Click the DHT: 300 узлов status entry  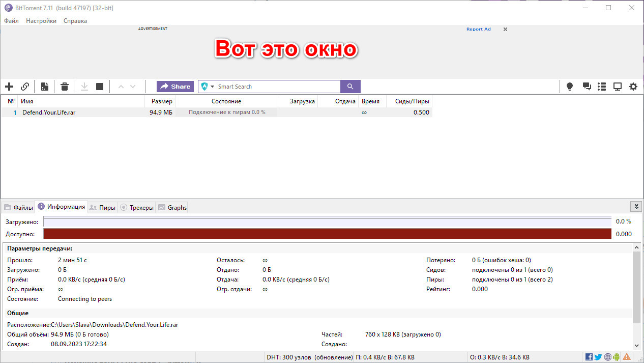(309, 357)
